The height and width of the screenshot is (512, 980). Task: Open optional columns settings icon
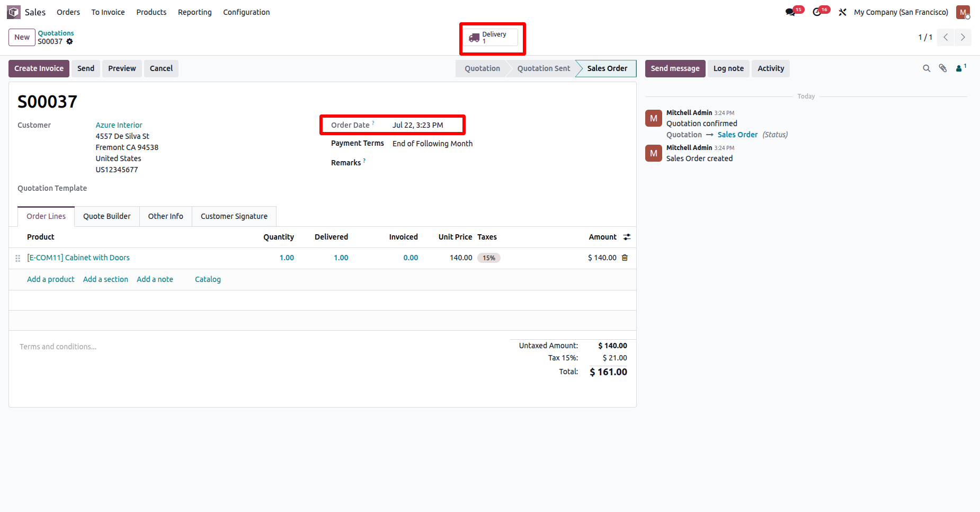click(x=627, y=237)
